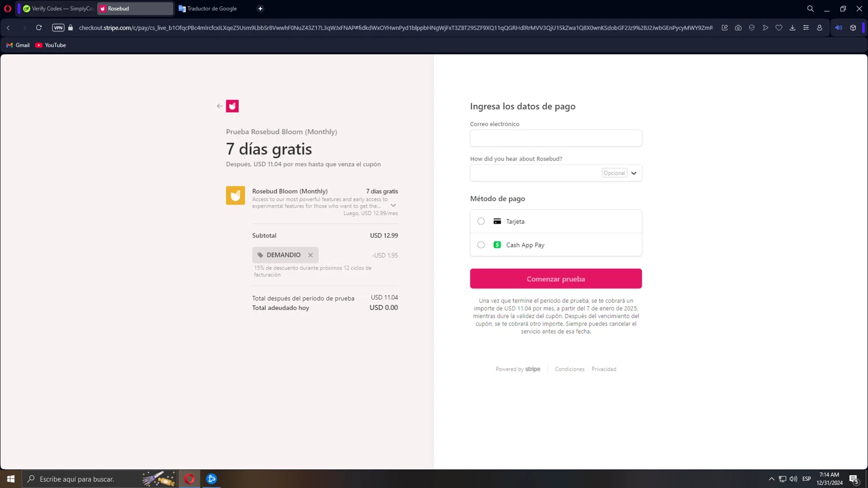Toggle the VPN badge in address bar
This screenshot has height=488, width=868.
tap(58, 28)
